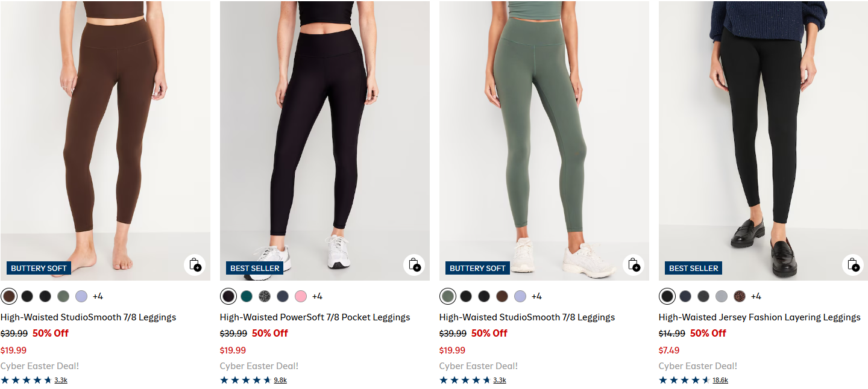View the 9.8k reviews for PowerSoft Leggings
The height and width of the screenshot is (389, 868).
coord(280,381)
